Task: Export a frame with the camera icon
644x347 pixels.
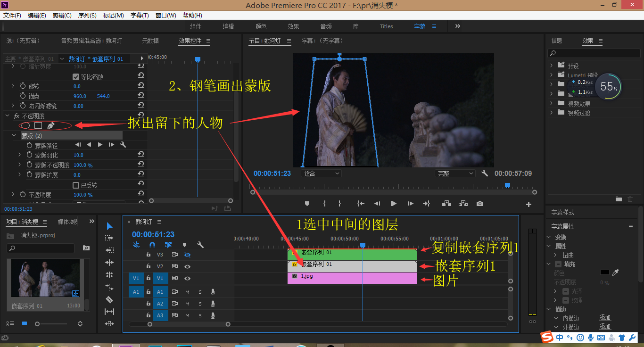Action: 480,204
